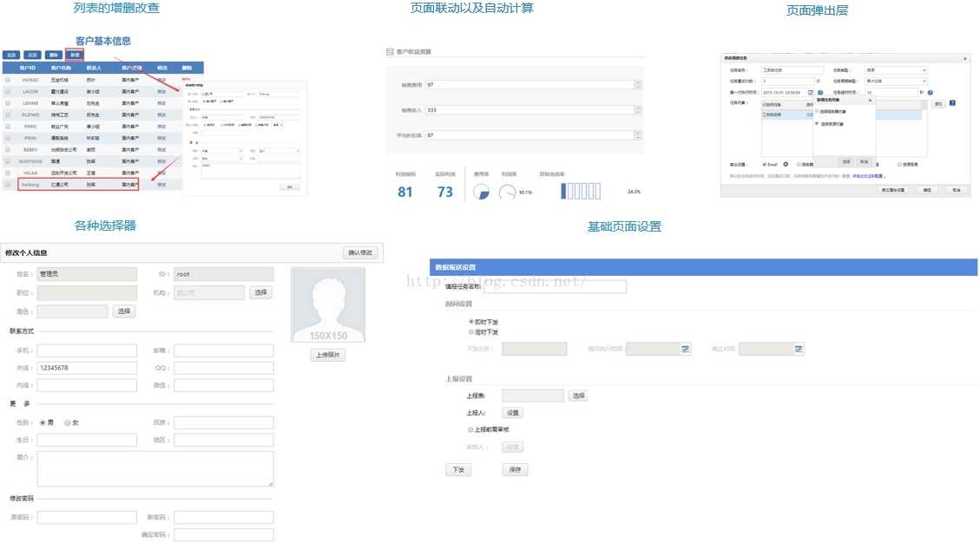980x543 pixels.
Task: Click the 设置 button beside 上报人
Action: pos(512,413)
